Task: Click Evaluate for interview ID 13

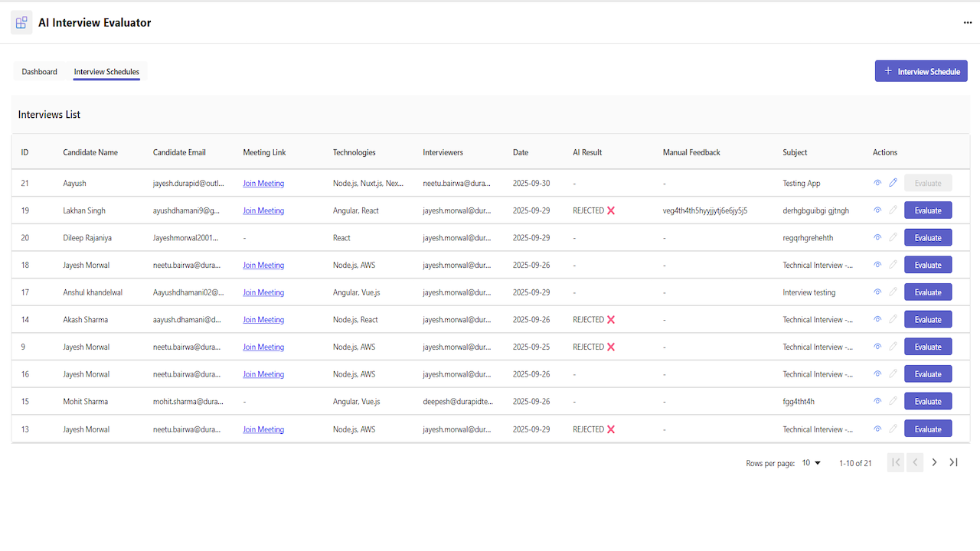Action: point(928,429)
